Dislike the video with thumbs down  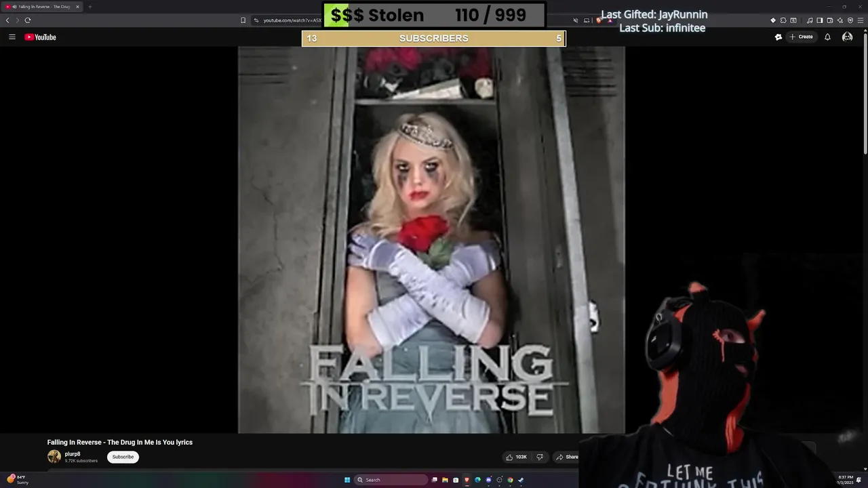[540, 457]
